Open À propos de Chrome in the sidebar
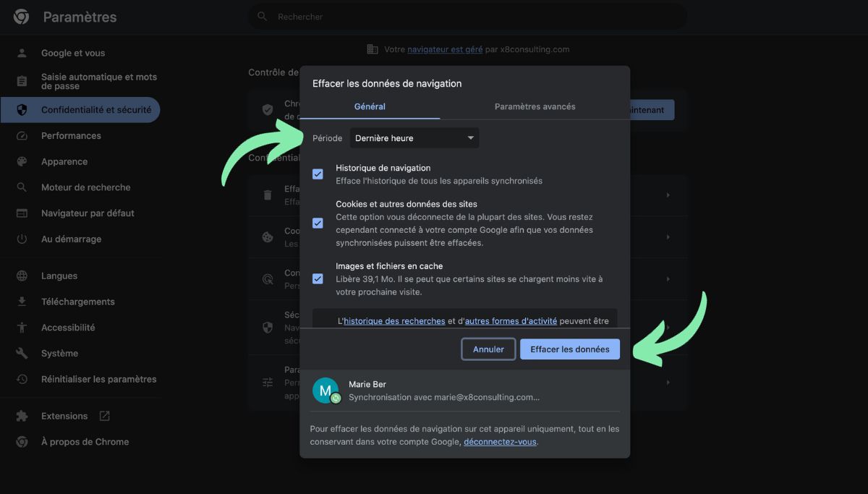 click(85, 442)
